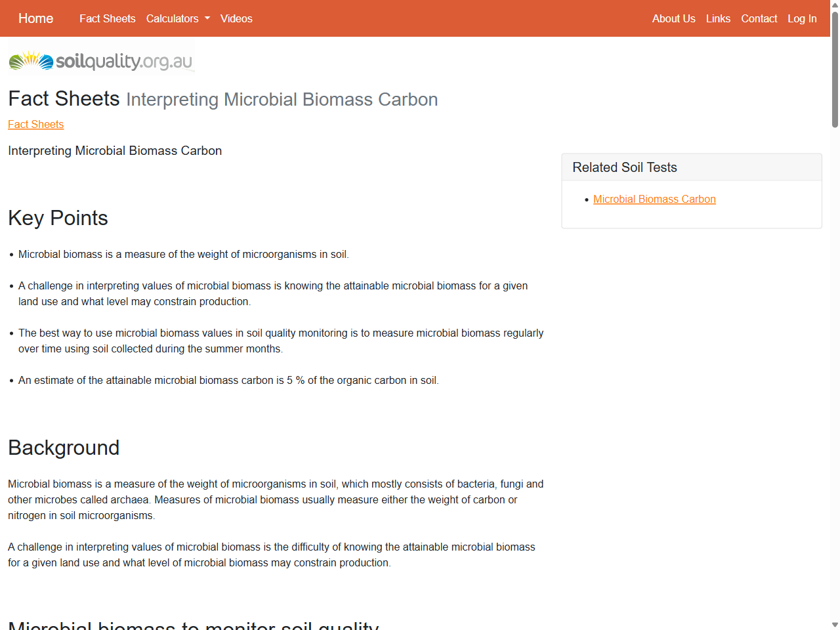Expand the Calculators chevron in the navbar

[206, 18]
